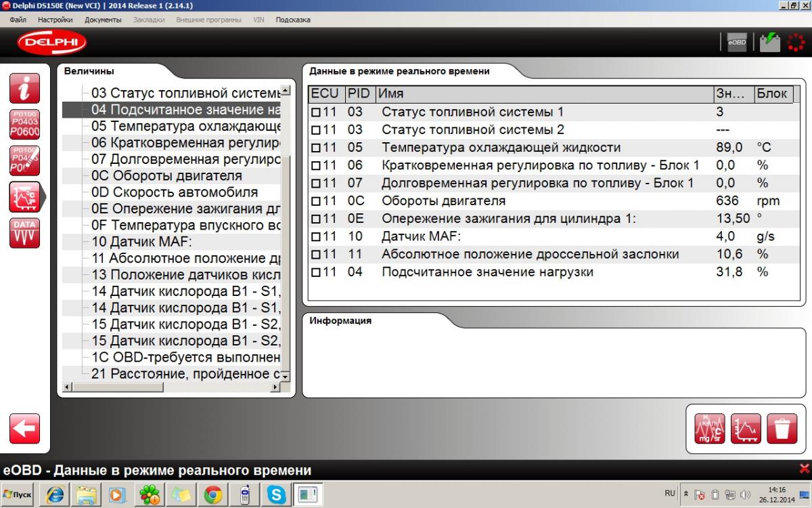The image size is (812, 508).
Task: Select 05 Температура охлаждающей list item
Action: [185, 127]
